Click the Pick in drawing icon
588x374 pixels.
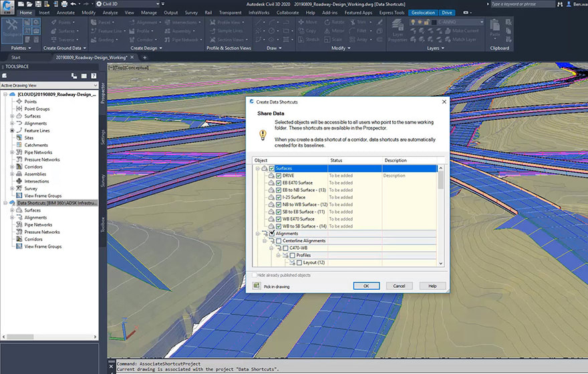pos(257,286)
